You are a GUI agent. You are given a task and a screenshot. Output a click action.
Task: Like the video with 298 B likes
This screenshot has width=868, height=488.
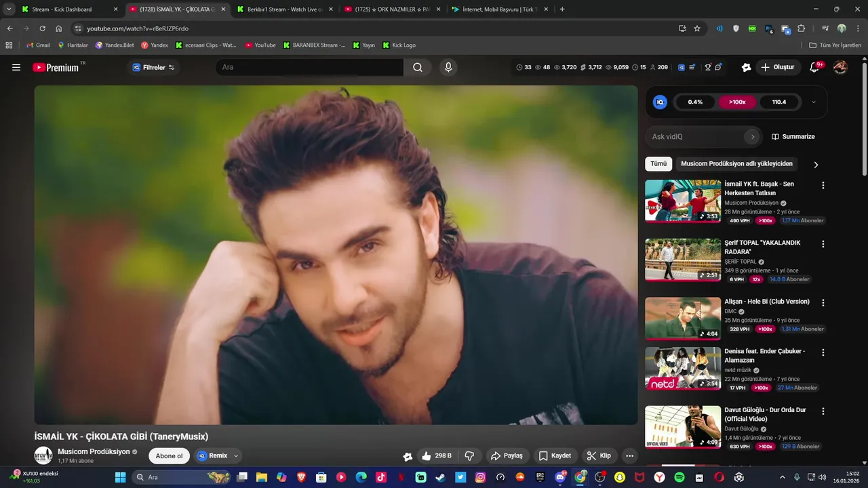coord(436,456)
